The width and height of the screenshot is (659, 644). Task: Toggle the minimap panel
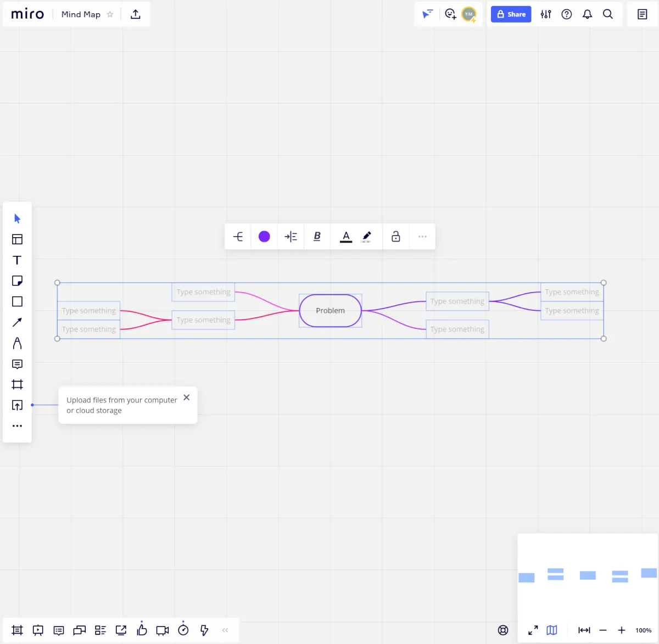point(552,630)
